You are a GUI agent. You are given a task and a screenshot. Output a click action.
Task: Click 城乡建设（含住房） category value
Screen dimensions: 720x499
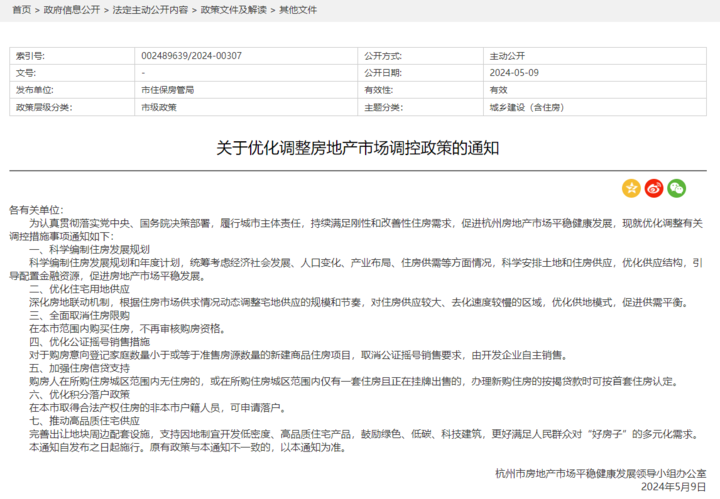tap(527, 107)
